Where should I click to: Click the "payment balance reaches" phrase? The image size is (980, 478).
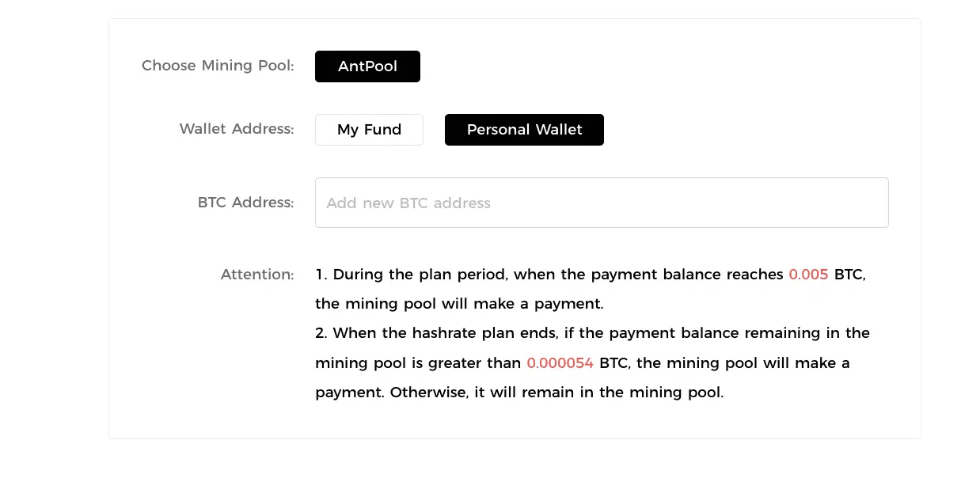click(671, 275)
